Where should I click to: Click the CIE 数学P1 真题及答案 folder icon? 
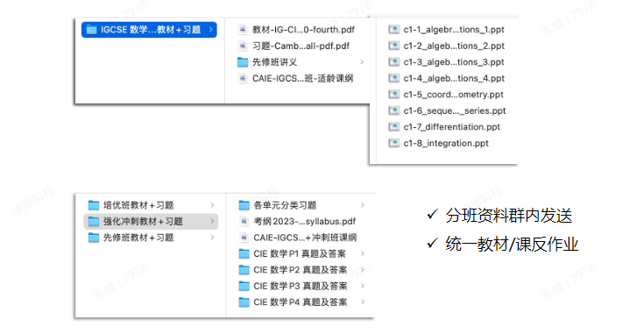[x=244, y=253]
